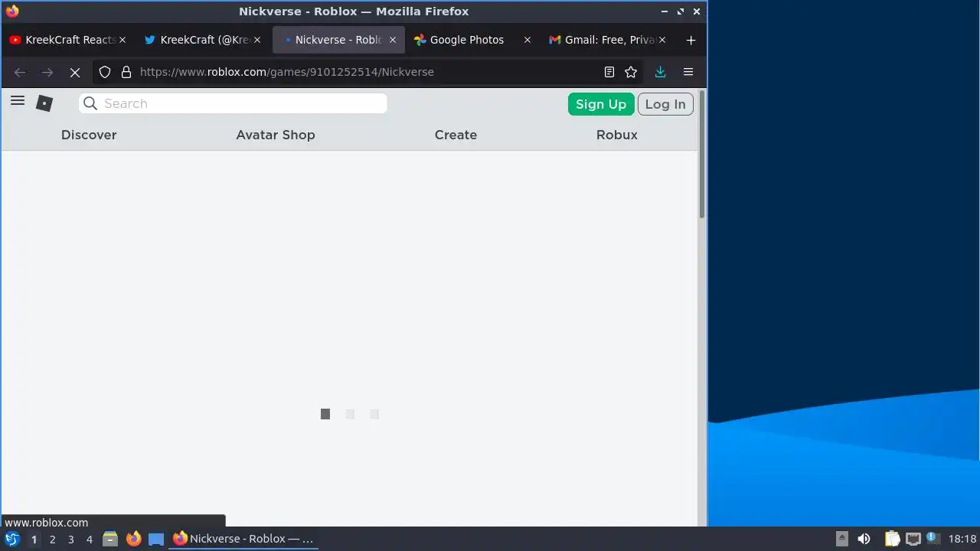Open the Avatar Shop link
The width and height of the screenshot is (980, 551).
276,135
